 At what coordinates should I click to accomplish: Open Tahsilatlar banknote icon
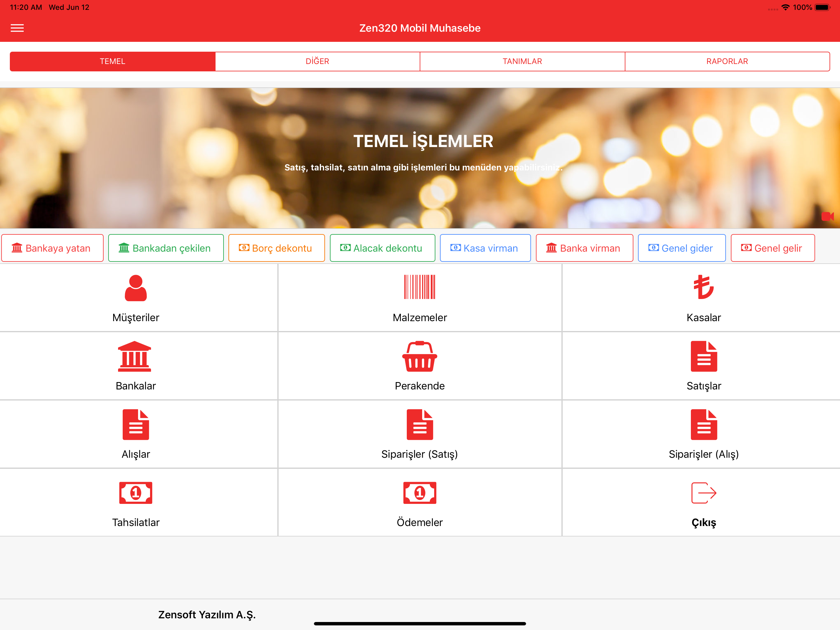click(136, 493)
